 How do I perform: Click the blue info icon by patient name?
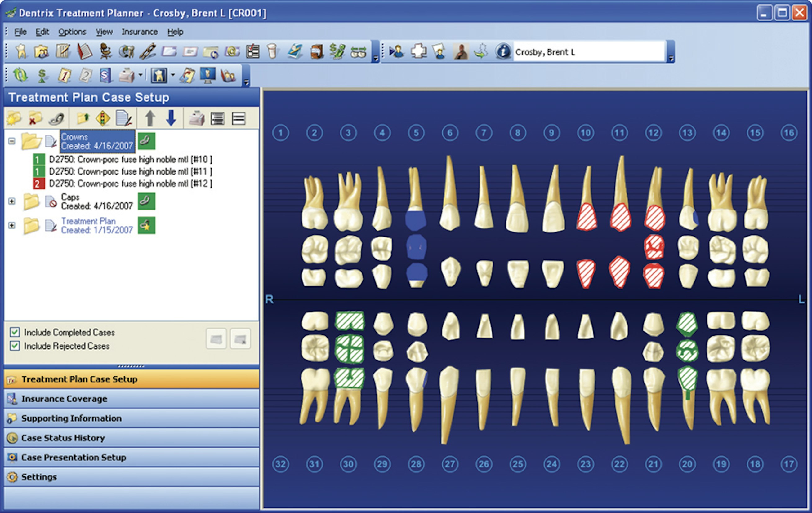point(503,51)
